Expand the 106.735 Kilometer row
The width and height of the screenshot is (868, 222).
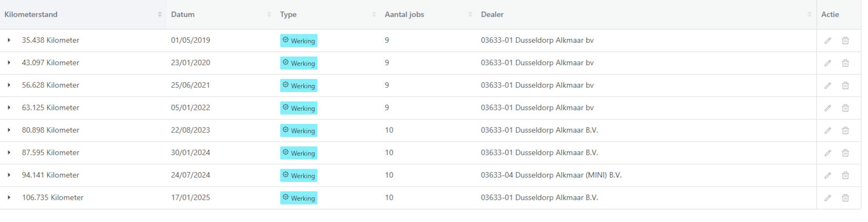[9, 197]
